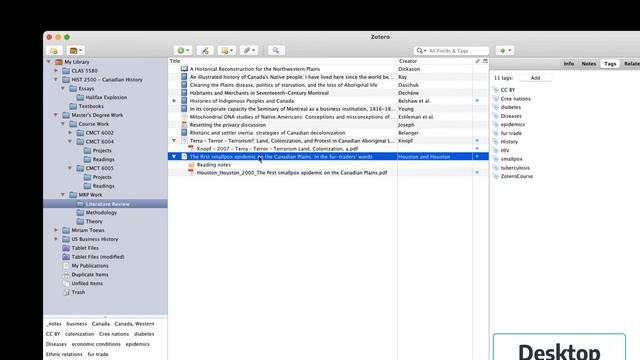This screenshot has height=360, width=640.
Task: Open the New Group/Library dropdown icon
Action: pyautogui.click(x=76, y=51)
